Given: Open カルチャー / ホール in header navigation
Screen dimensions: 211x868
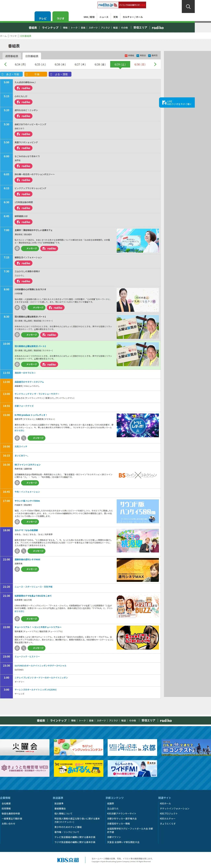Looking at the screenshot, I should (x=132, y=17).
